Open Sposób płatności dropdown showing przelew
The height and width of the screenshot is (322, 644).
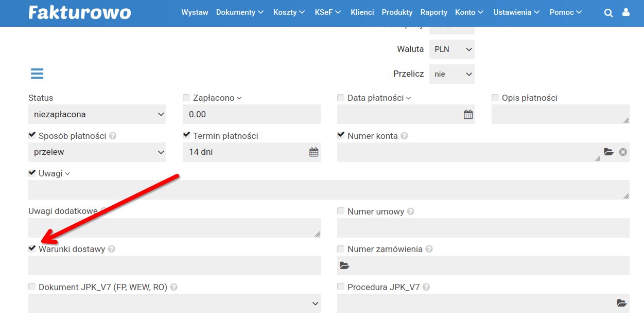coord(97,152)
